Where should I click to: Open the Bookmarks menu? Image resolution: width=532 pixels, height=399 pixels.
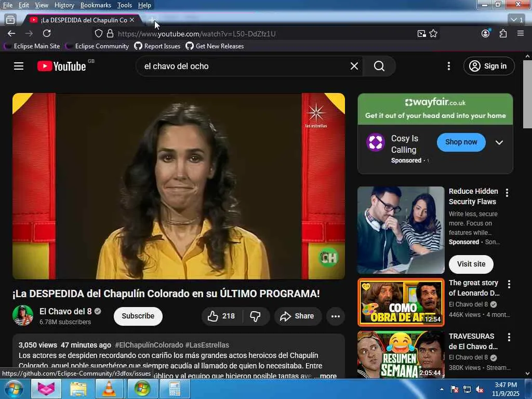pyautogui.click(x=96, y=5)
